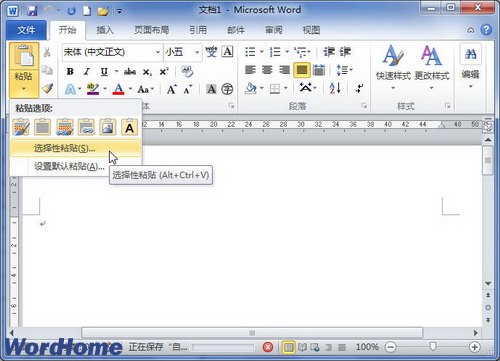Switch to the Insert tab
The image size is (500, 361).
click(105, 30)
